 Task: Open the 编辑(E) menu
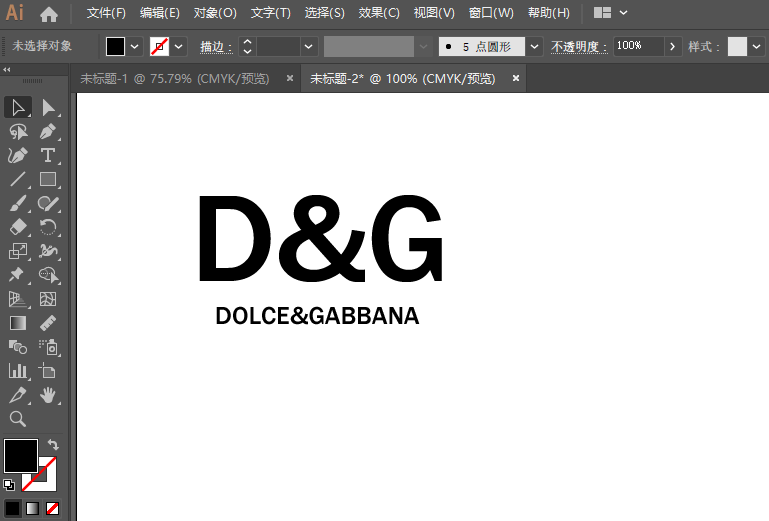pyautogui.click(x=159, y=13)
